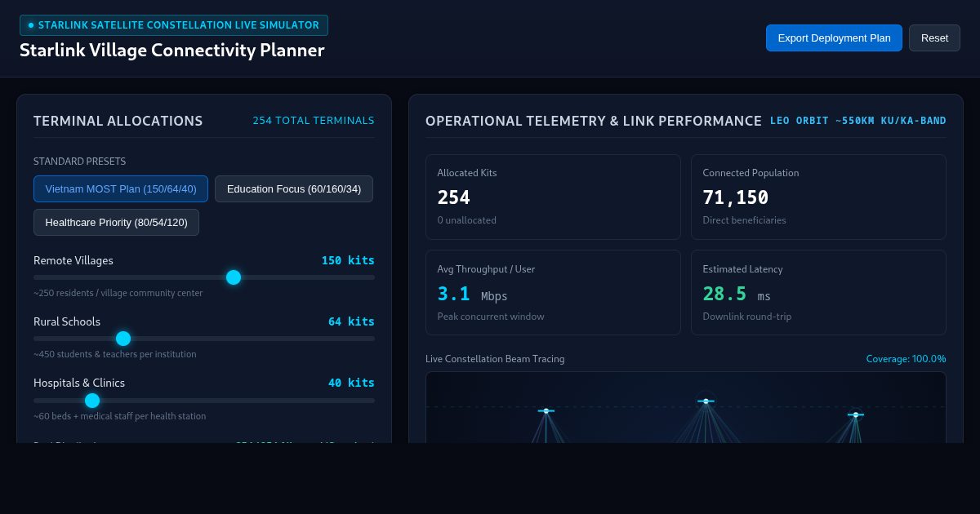Click the 'Starlink Village Connectivity Planner' title
Image resolution: width=980 pixels, height=514 pixels.
[172, 50]
